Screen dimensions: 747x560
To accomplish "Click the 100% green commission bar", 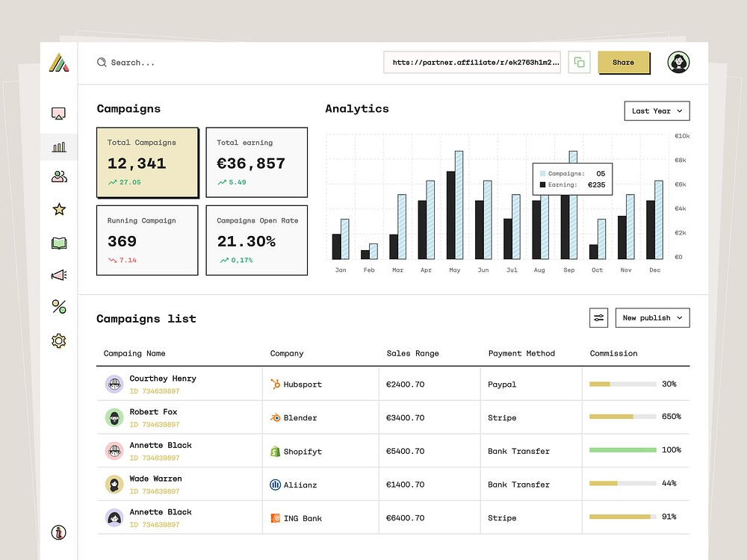I will point(623,450).
